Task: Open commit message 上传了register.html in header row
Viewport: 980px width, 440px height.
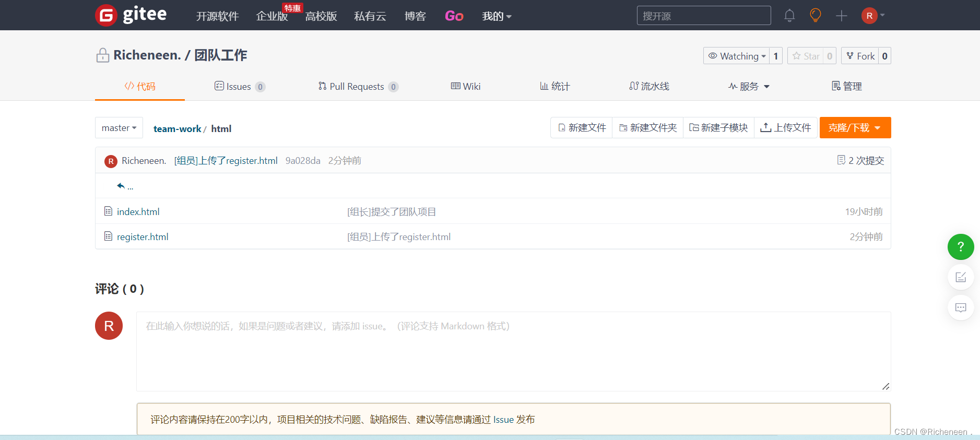Action: tap(226, 161)
